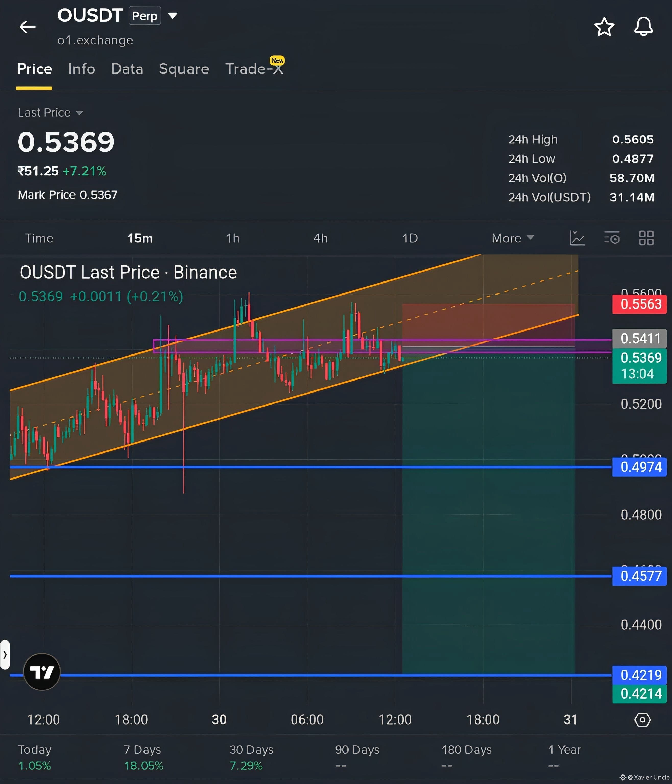
Task: Click the 0.4219 blue level label
Action: coord(639,675)
